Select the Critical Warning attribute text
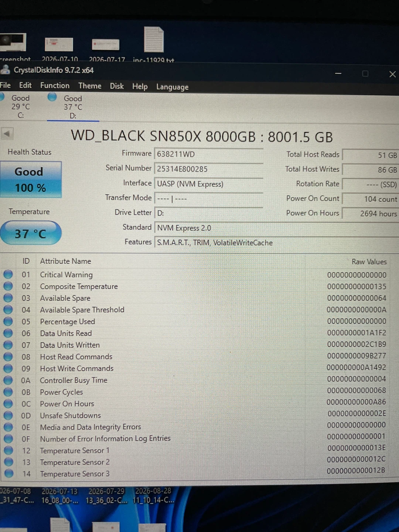The height and width of the screenshot is (532, 399). click(x=66, y=274)
